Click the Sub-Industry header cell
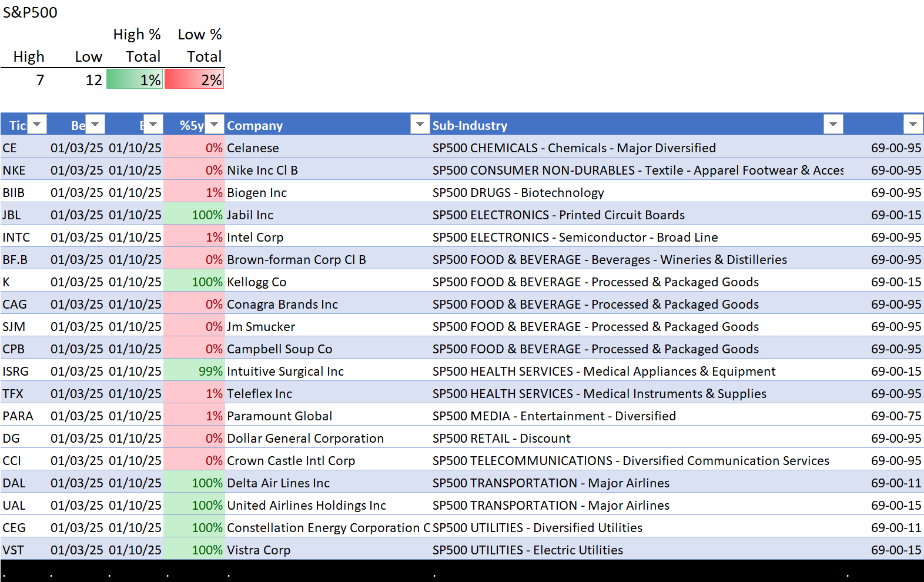 (x=637, y=125)
